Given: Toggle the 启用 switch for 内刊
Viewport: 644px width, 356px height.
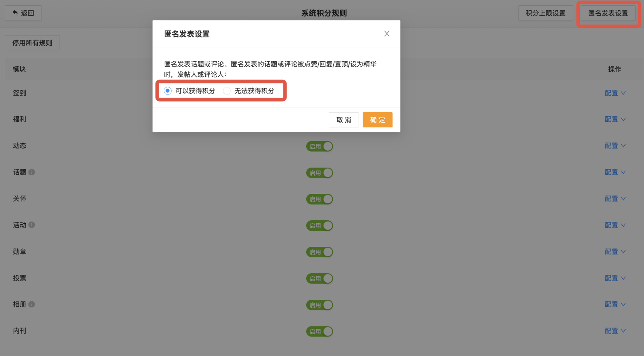Looking at the screenshot, I should tap(319, 332).
